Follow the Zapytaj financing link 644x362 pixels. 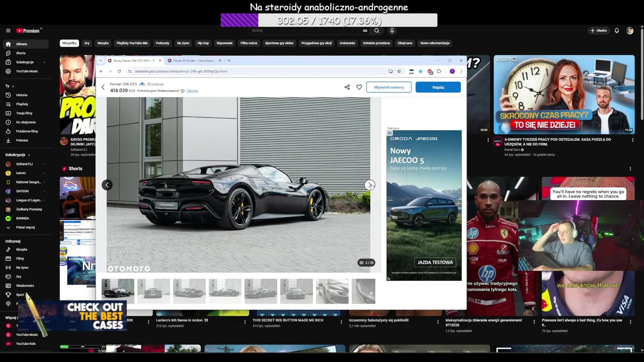pos(192,91)
